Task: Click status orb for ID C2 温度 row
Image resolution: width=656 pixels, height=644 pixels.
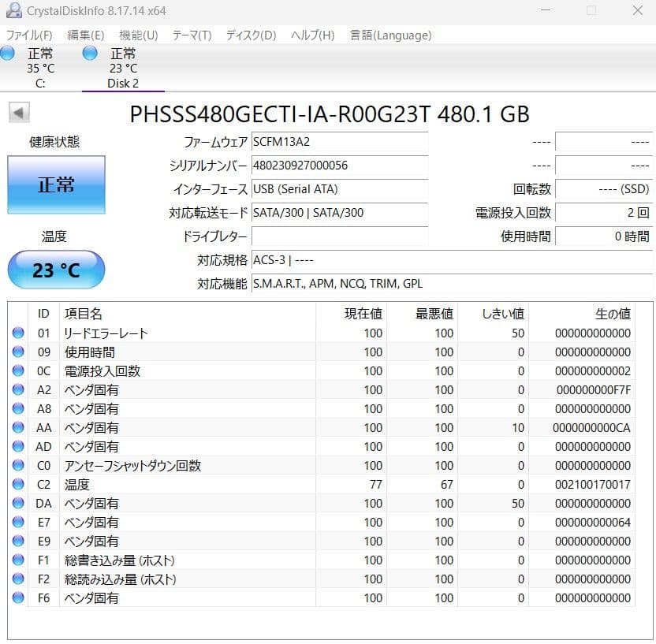Action: 18,484
